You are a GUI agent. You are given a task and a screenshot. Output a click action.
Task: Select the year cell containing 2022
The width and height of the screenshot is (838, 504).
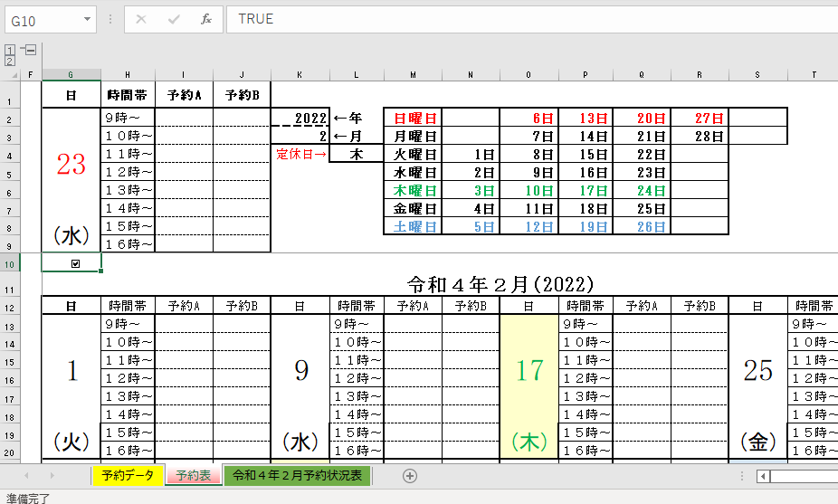pos(300,118)
